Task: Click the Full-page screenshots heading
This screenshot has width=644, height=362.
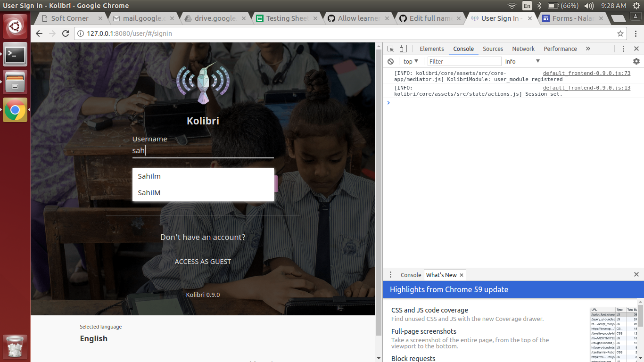Action: 424,331
